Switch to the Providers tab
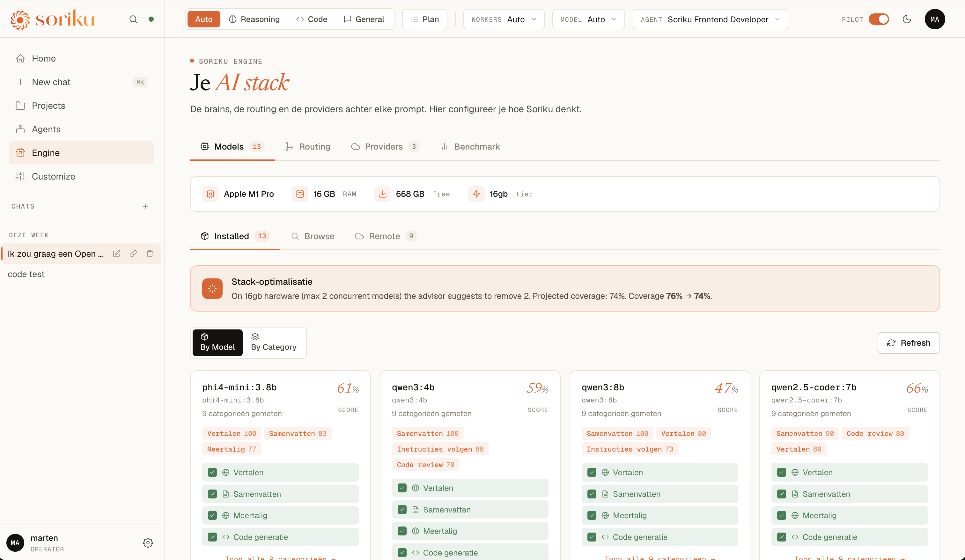 tap(385, 147)
